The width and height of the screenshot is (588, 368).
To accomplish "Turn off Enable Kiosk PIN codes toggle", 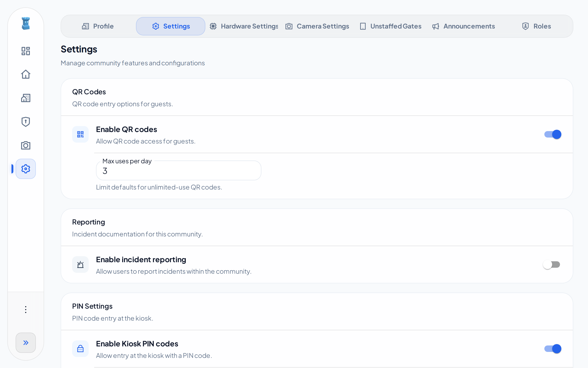I will point(553,349).
